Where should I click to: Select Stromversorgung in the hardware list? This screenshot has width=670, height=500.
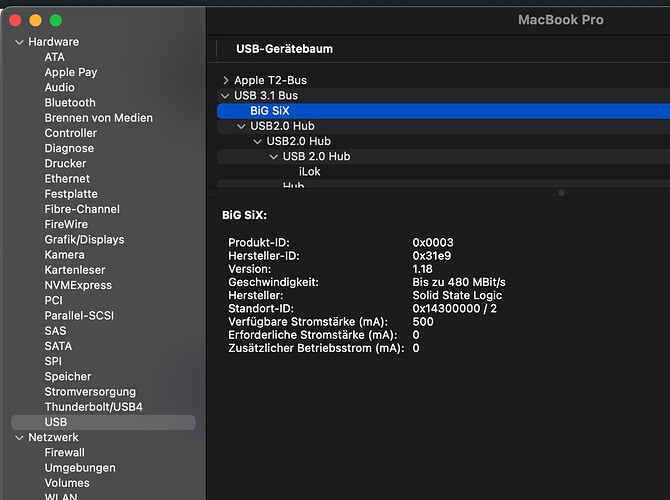[x=90, y=392]
